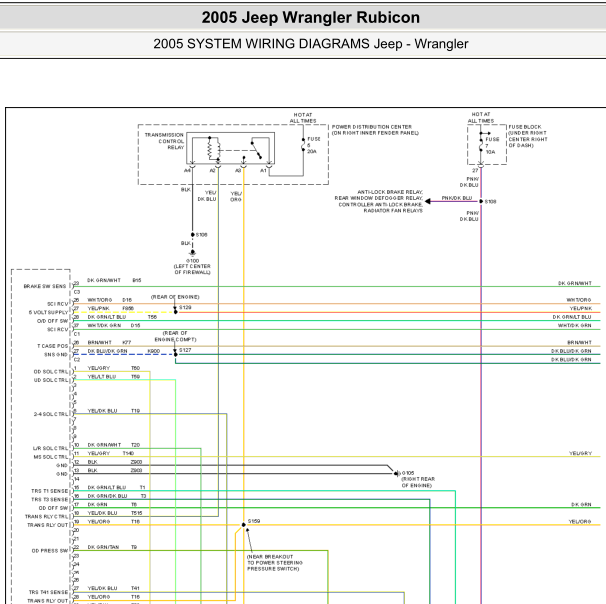
Task: Click the "FUSE BLOCK" label text
Action: 525,127
